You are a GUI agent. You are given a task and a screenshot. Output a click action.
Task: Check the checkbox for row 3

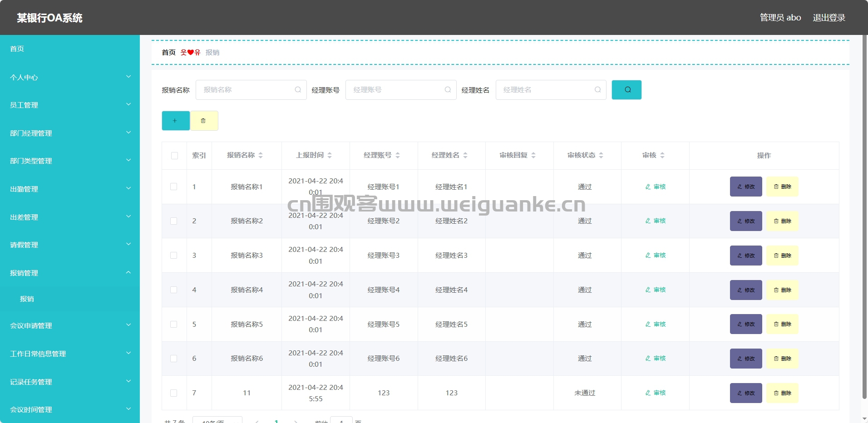click(x=174, y=256)
